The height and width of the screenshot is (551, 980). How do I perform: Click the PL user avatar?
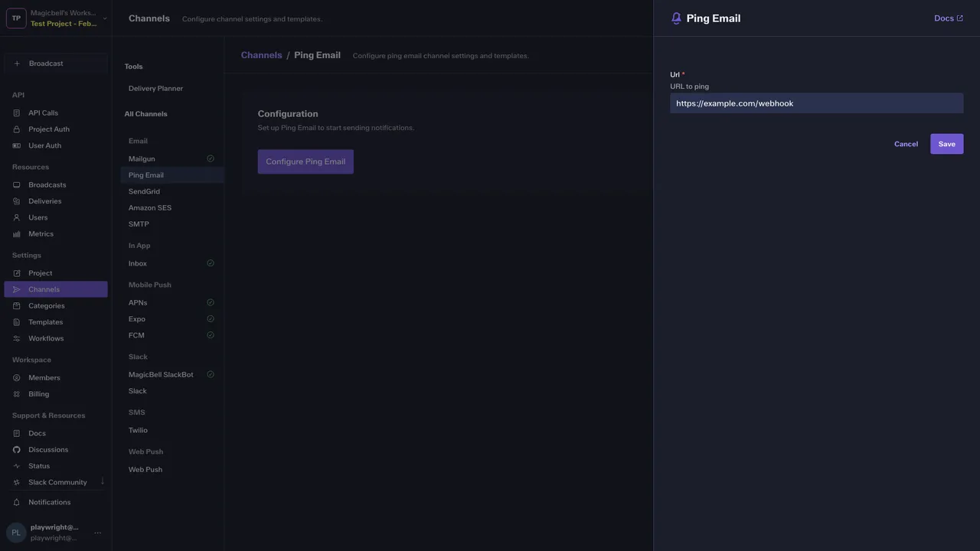(16, 533)
